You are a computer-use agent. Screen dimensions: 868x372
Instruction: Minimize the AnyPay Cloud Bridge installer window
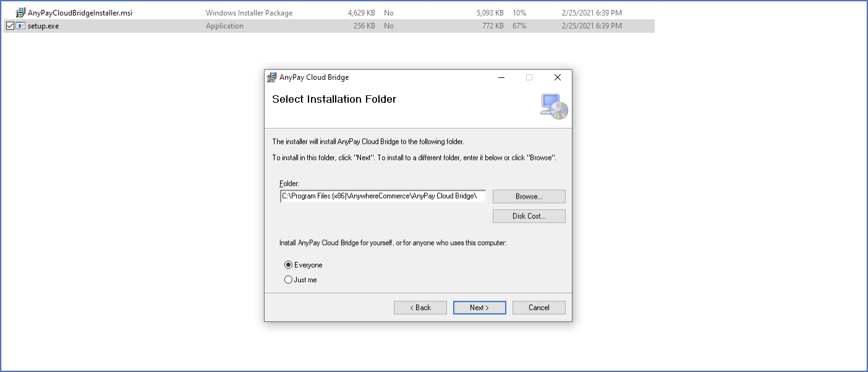(501, 77)
